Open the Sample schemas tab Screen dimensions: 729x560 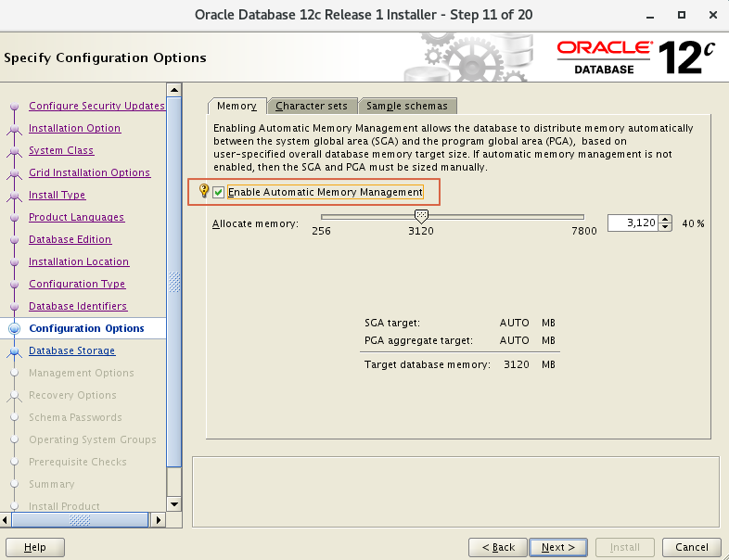[407, 106]
